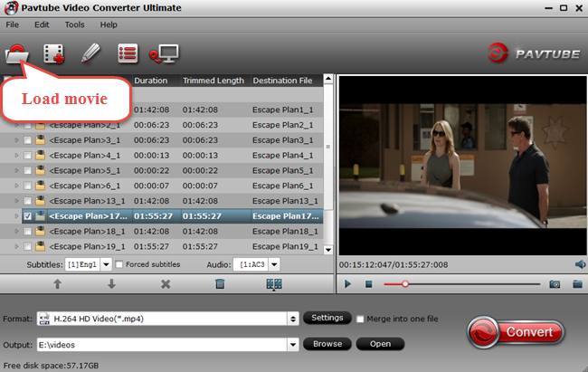Take a snapshot with camera icon
Image resolution: width=588 pixels, height=372 pixels.
[555, 284]
